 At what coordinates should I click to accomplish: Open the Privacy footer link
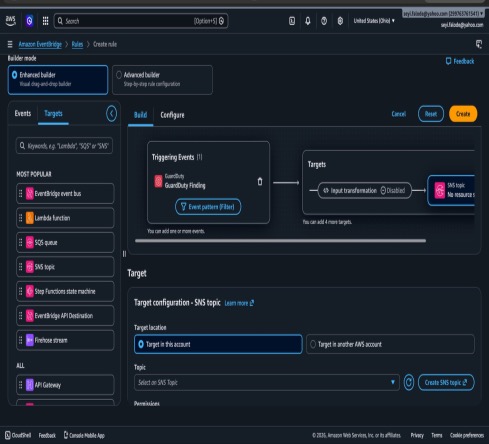417,435
